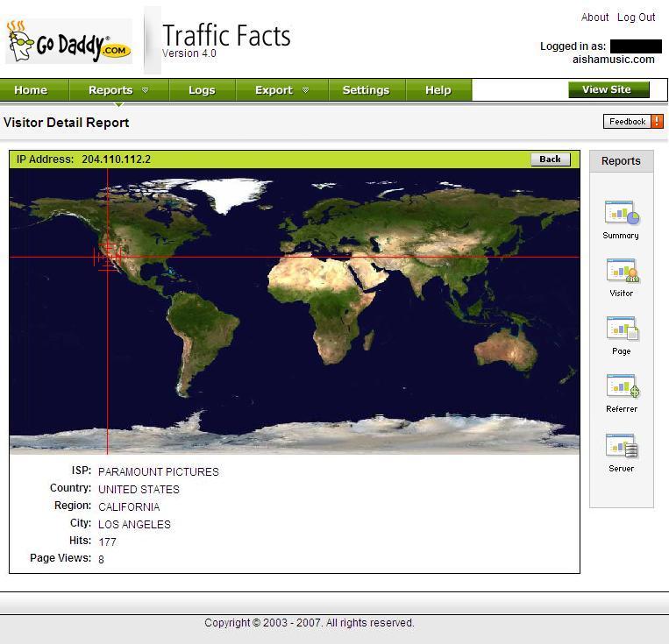This screenshot has height=644, width=669.
Task: Open the Visitor report icon
Action: [622, 271]
